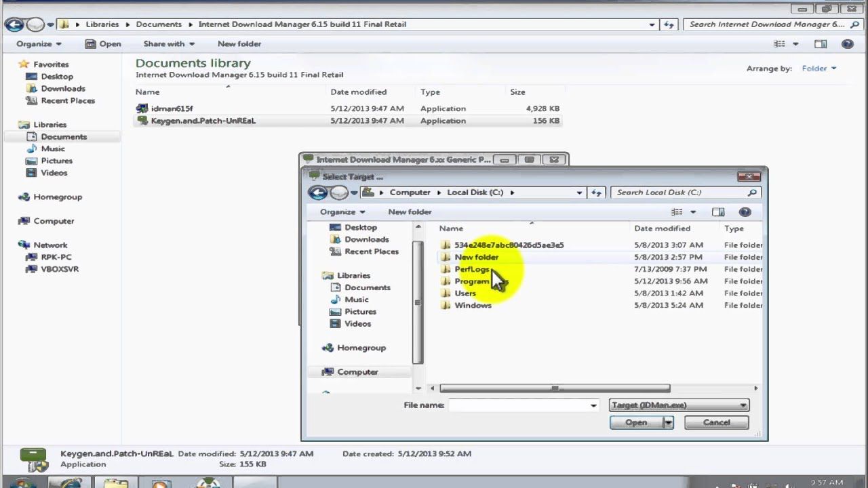Image resolution: width=868 pixels, height=488 pixels.
Task: Select Desktop under Favorites in Explorer
Action: tap(56, 77)
